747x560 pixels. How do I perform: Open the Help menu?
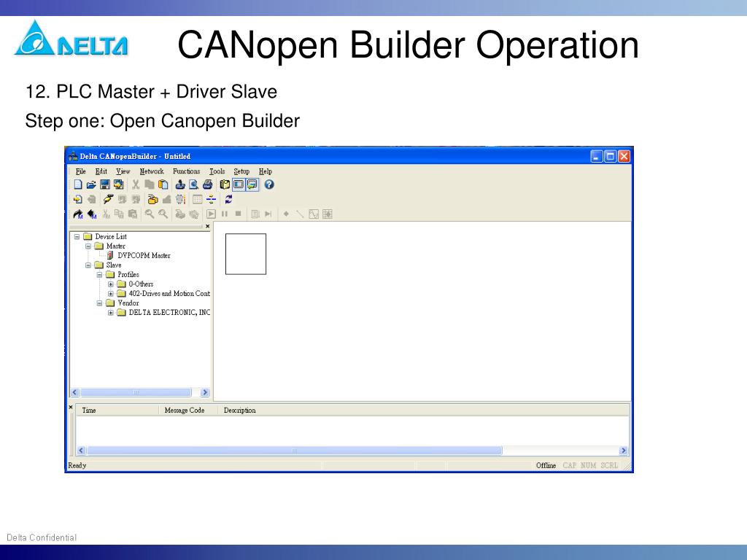point(266,171)
